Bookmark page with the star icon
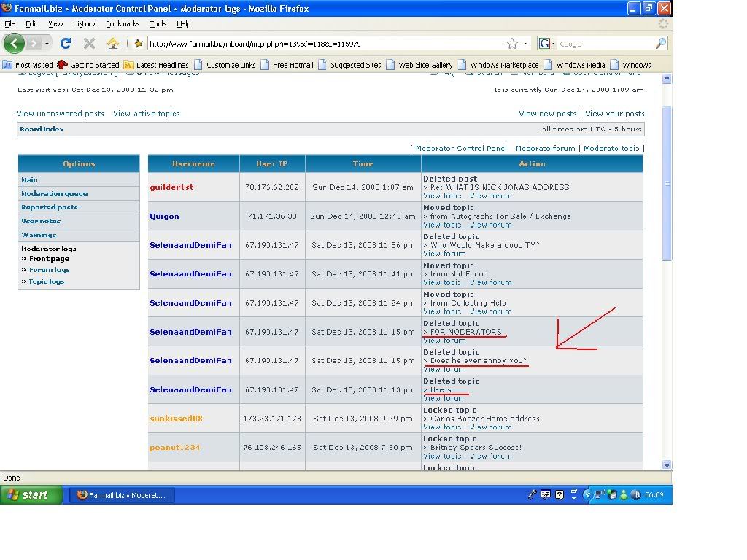747x560 pixels. click(512, 44)
